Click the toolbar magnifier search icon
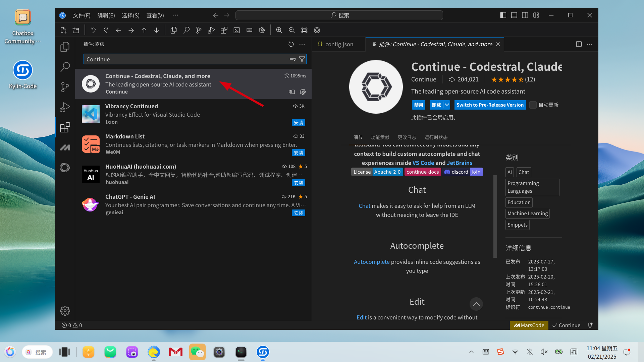 186,30
